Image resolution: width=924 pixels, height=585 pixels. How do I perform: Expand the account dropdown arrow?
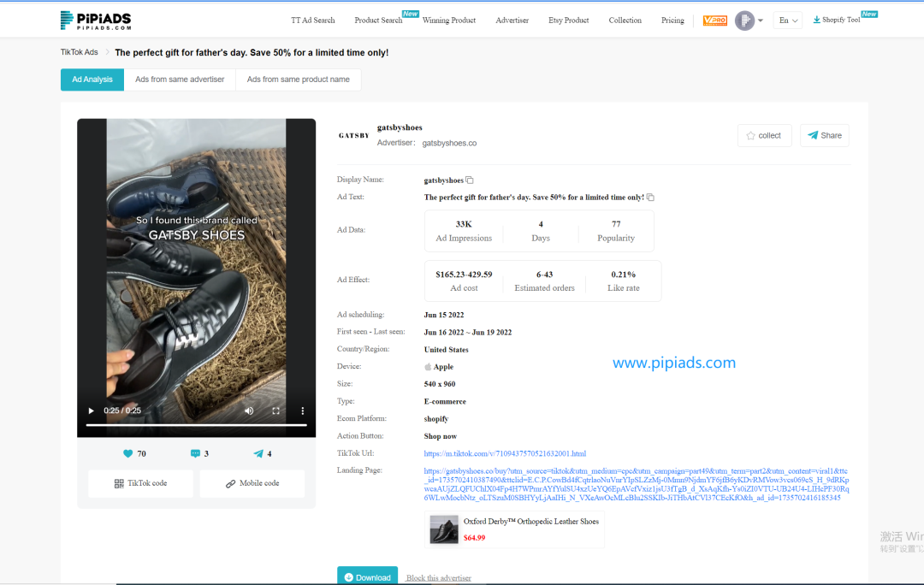coord(761,21)
